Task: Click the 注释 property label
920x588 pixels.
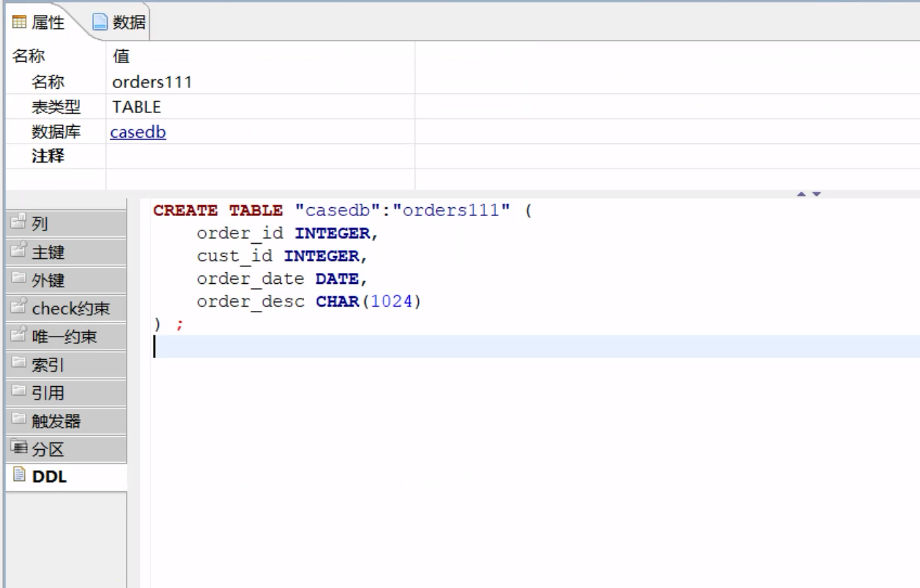Action: click(x=48, y=157)
